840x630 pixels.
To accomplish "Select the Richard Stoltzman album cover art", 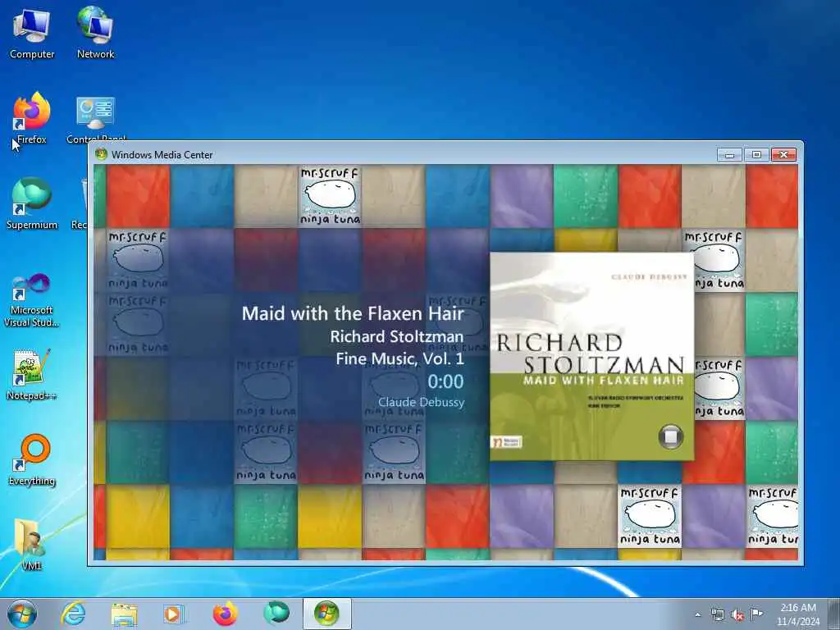I will click(592, 356).
